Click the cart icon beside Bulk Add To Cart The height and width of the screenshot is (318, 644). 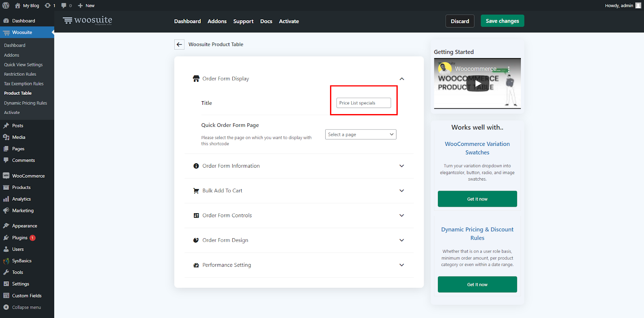[x=196, y=191]
